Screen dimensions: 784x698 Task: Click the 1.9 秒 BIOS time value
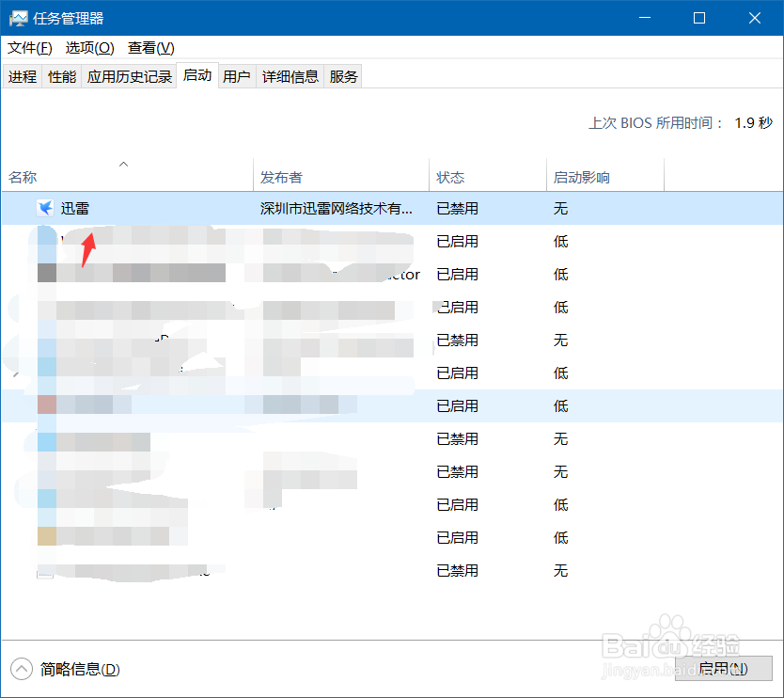(x=754, y=123)
